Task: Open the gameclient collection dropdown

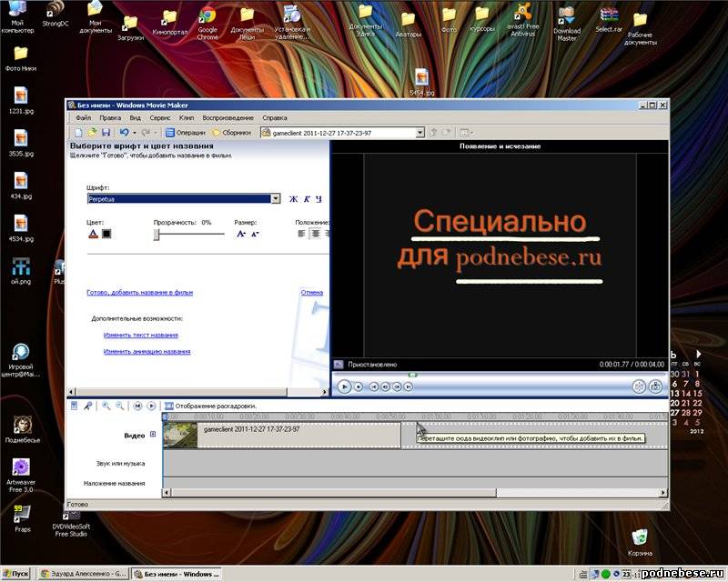Action: pyautogui.click(x=420, y=133)
